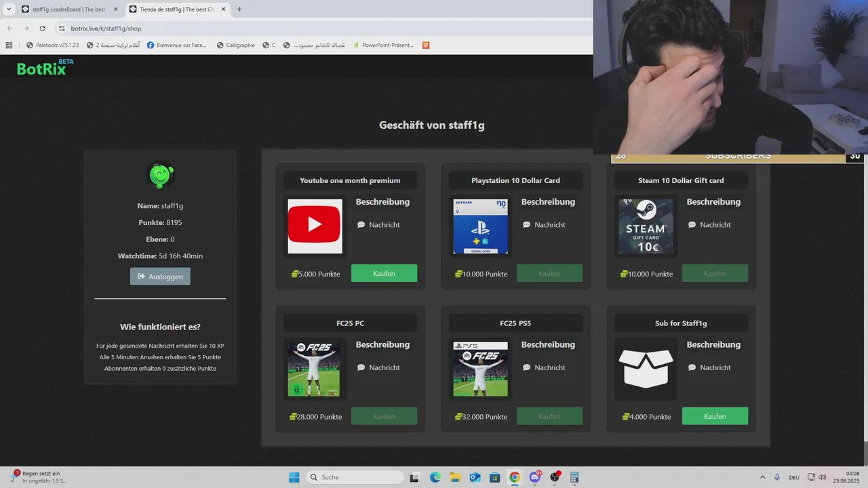Click the Watchtime: 5d 16h 40min text
The width and height of the screenshot is (868, 488).
coord(160,256)
